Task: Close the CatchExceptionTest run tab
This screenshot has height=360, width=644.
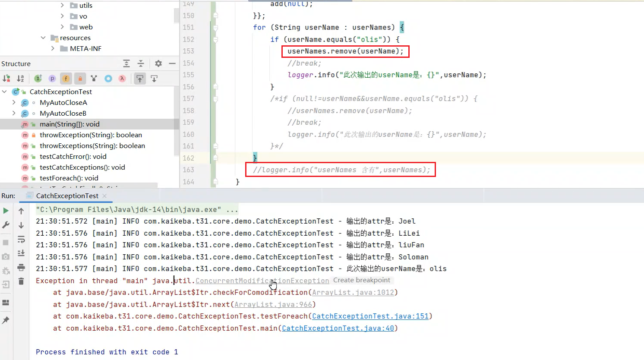Action: (104, 196)
